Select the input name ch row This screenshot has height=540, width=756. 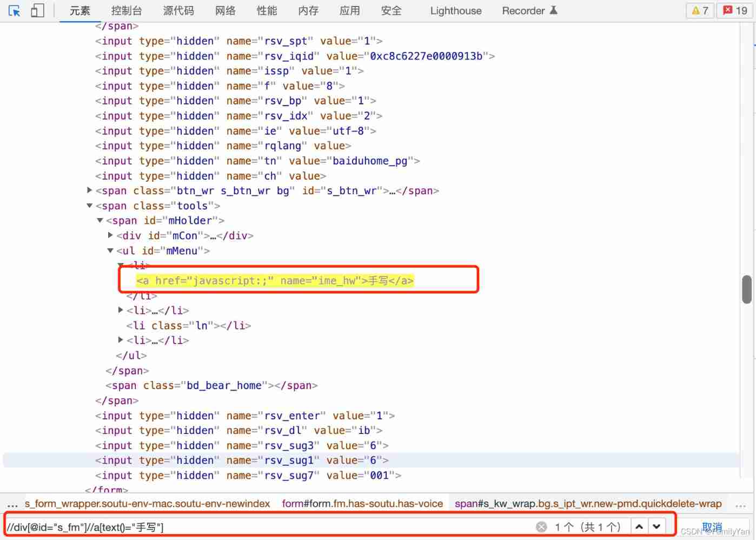click(x=210, y=176)
